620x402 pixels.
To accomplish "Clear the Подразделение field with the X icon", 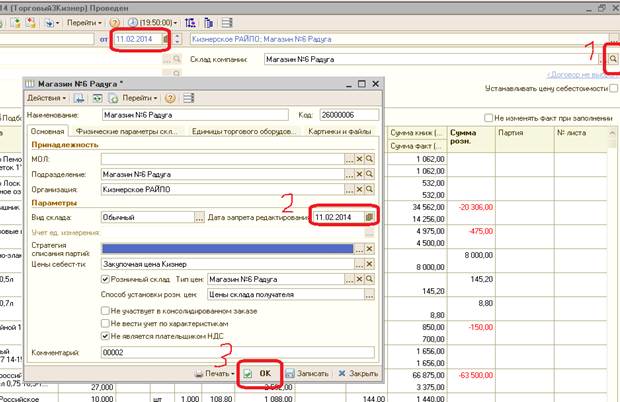I will (359, 174).
